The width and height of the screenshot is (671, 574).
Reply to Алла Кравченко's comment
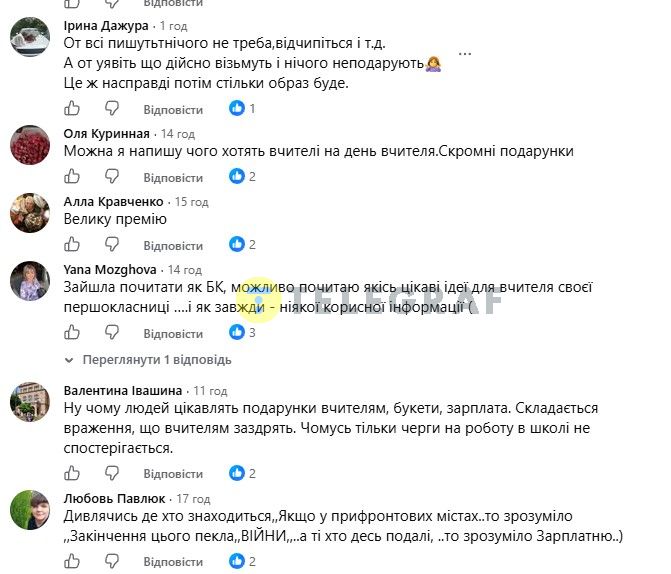173,246
